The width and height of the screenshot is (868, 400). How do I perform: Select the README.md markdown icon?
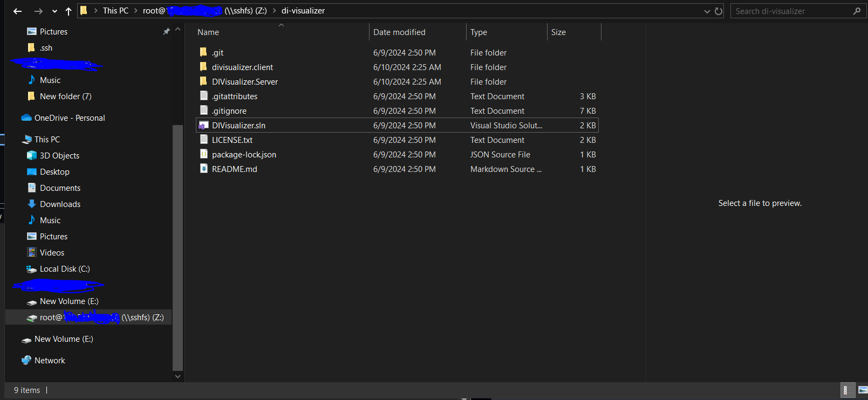tap(203, 169)
